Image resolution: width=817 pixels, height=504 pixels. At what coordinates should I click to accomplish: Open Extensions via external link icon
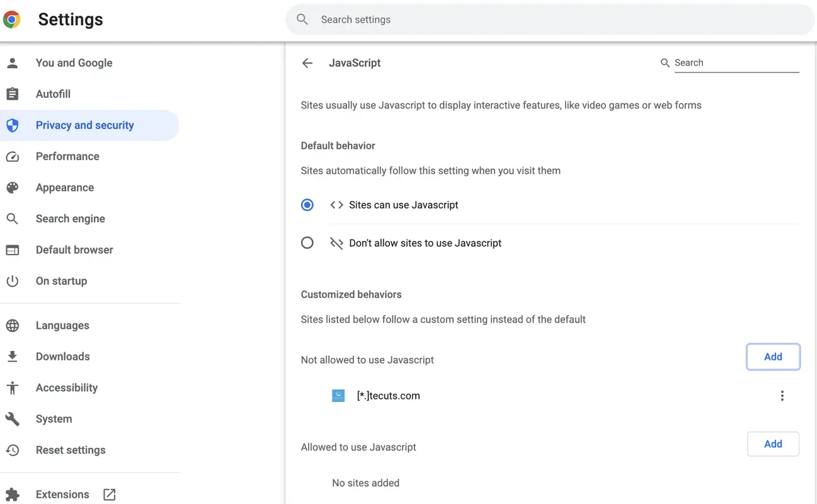tap(110, 495)
